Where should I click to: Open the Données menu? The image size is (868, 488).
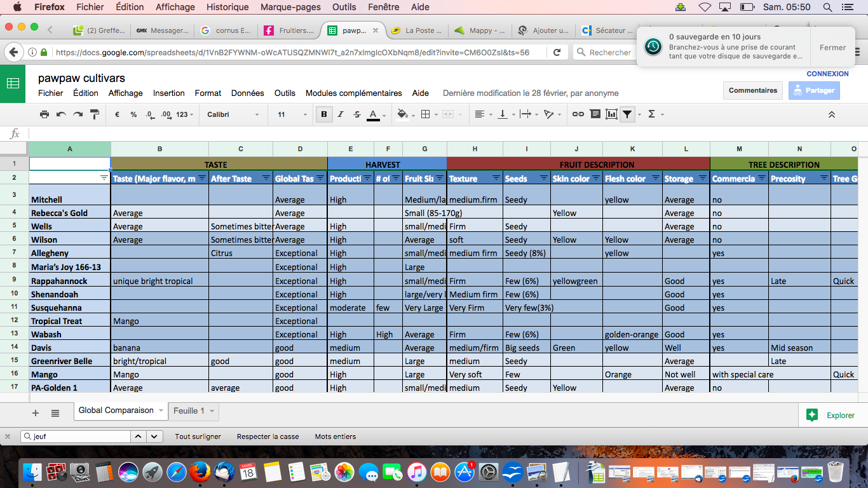tap(248, 93)
